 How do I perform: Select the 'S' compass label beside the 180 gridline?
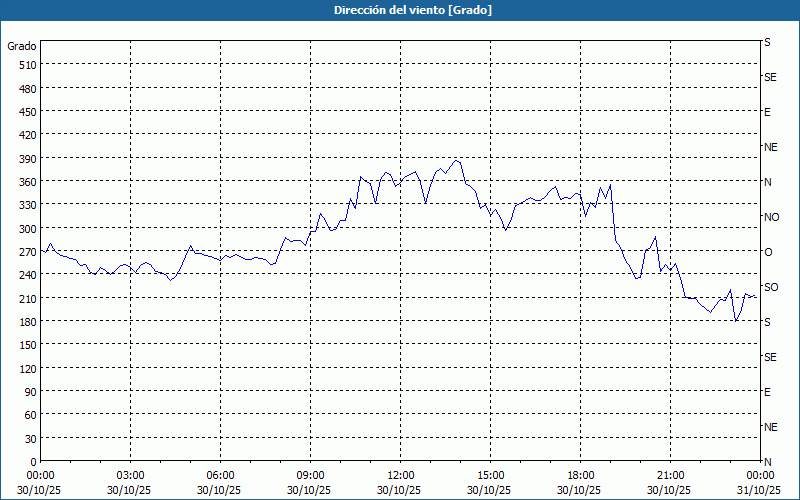coord(767,322)
